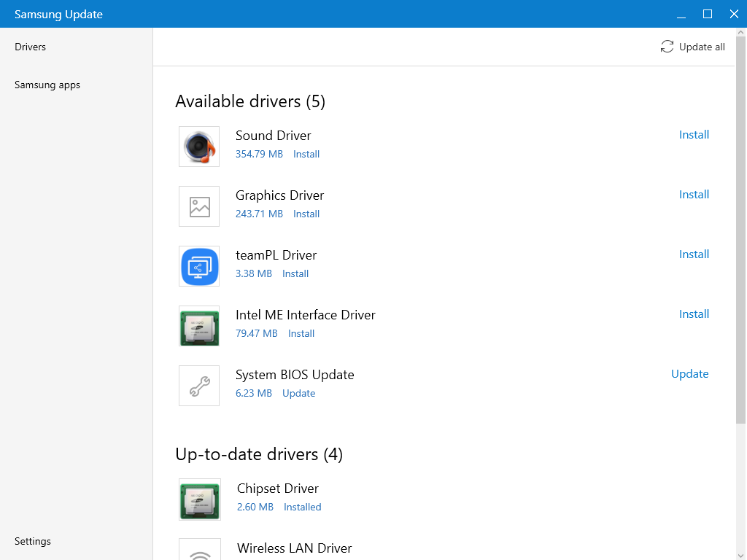Click the System BIOS Update wrench icon
The height and width of the screenshot is (560, 747).
coord(198,385)
